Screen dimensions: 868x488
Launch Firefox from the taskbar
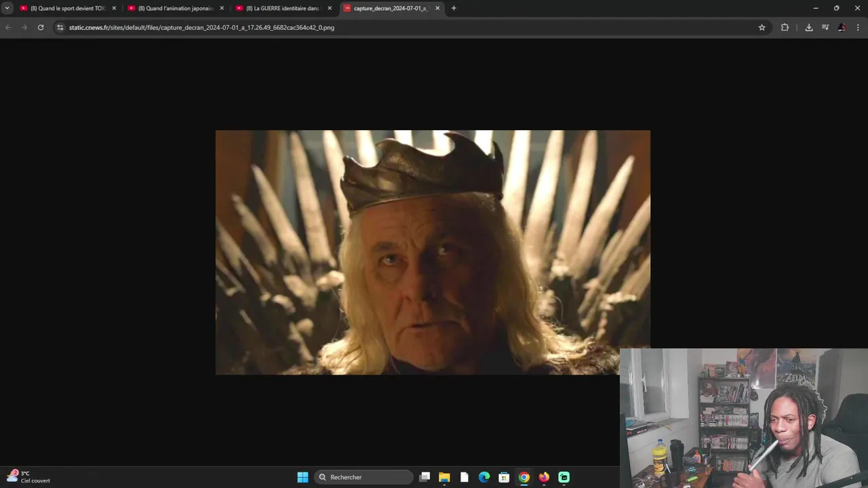click(x=544, y=477)
